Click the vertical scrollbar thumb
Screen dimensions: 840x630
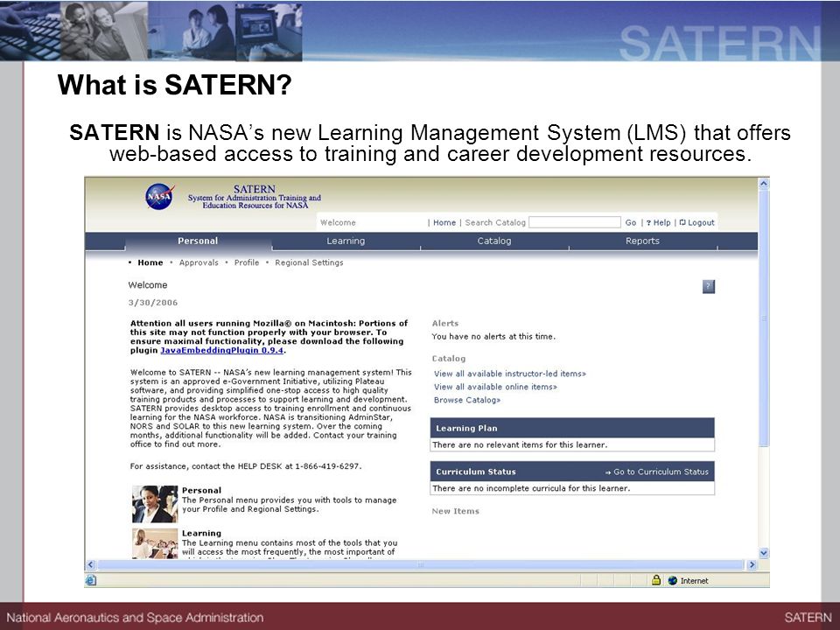coord(764,318)
